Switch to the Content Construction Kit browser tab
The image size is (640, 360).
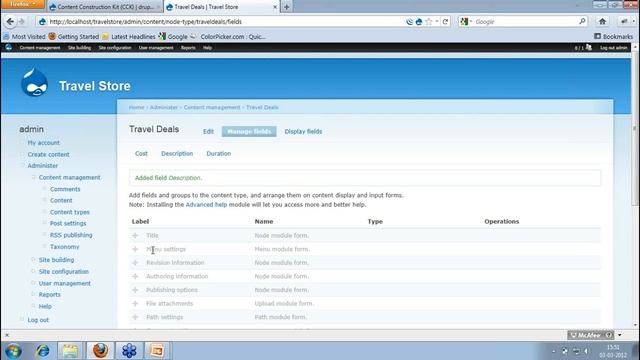[x=104, y=7]
